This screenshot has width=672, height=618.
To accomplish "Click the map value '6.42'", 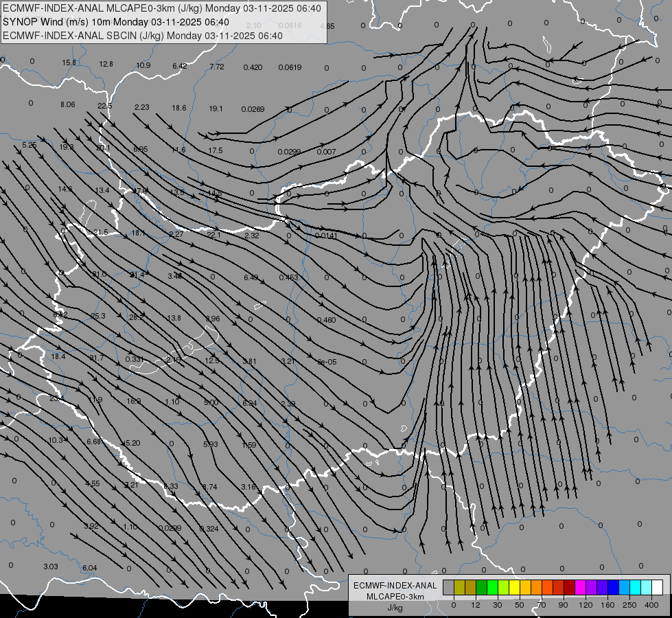I will pos(180,66).
